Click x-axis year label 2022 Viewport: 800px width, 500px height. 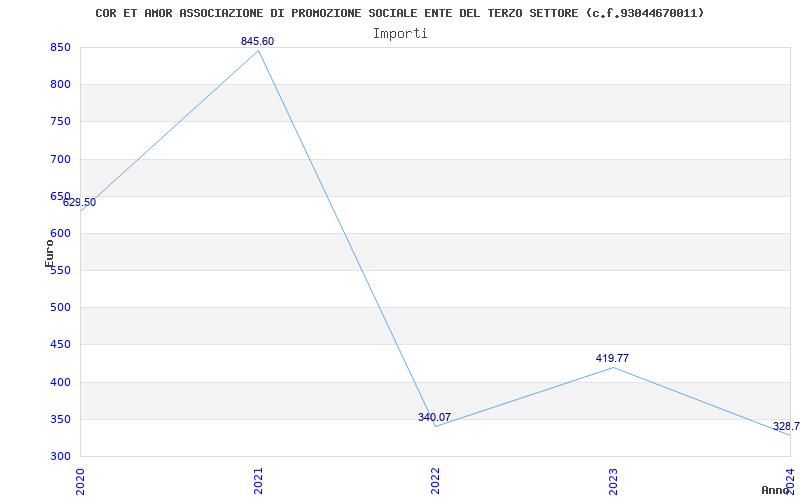pos(435,481)
